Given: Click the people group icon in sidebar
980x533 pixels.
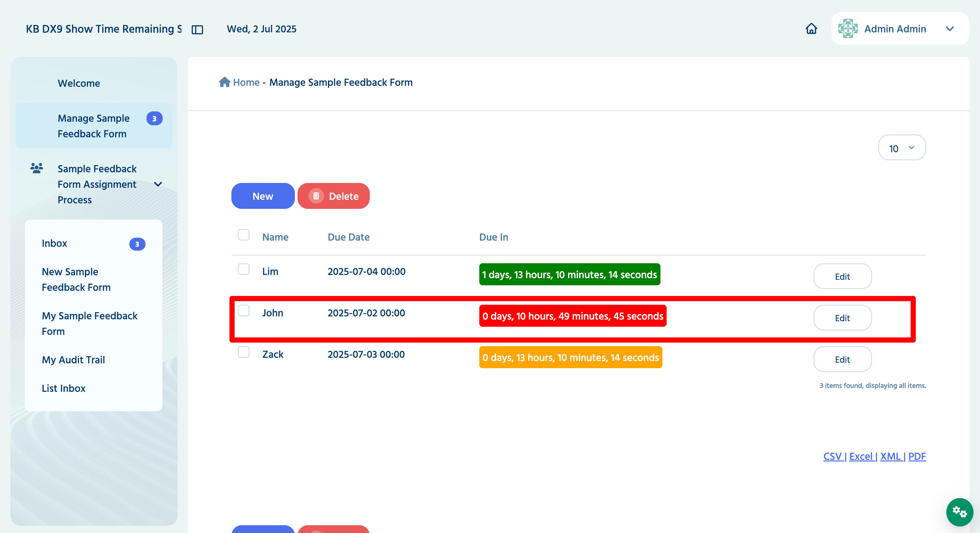Looking at the screenshot, I should click(37, 168).
